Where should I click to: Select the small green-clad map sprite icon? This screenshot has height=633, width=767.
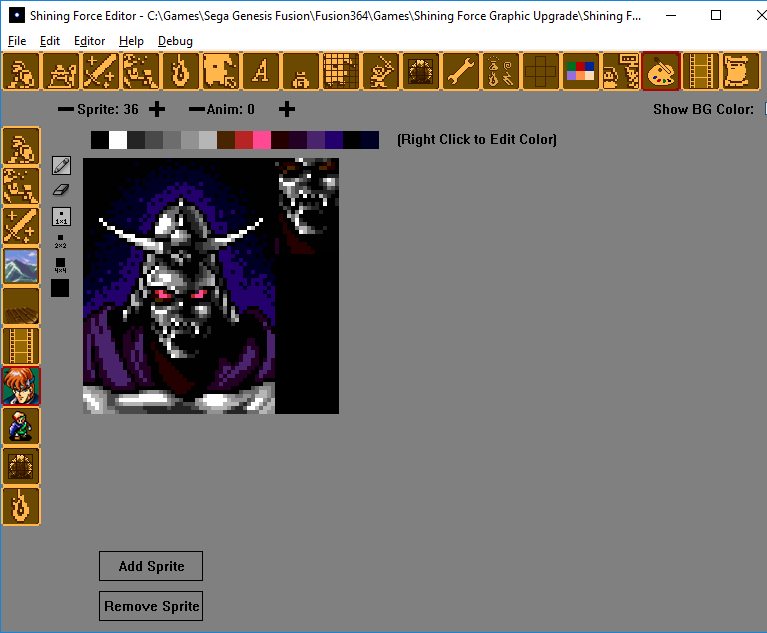point(21,426)
